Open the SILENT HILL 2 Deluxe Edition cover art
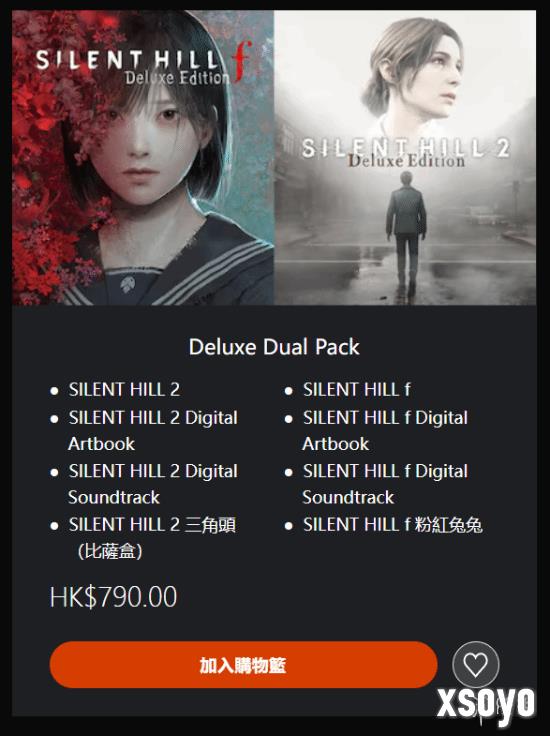This screenshot has width=550, height=736. (x=405, y=158)
